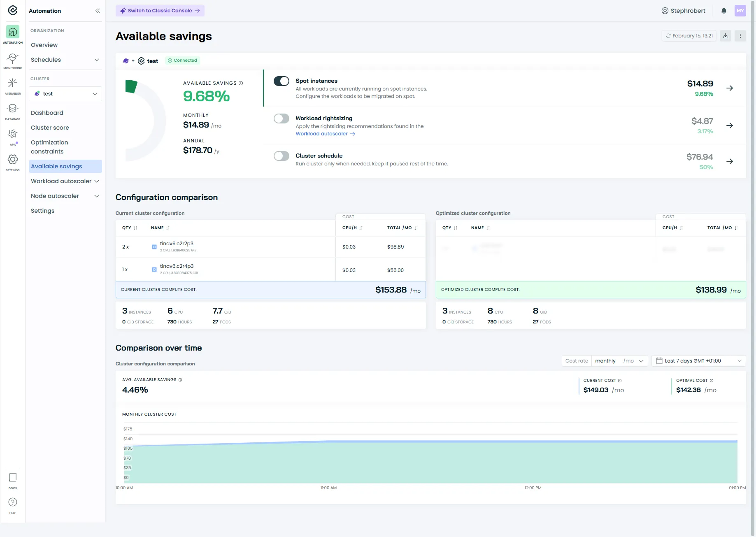Click the download report icon

(726, 36)
